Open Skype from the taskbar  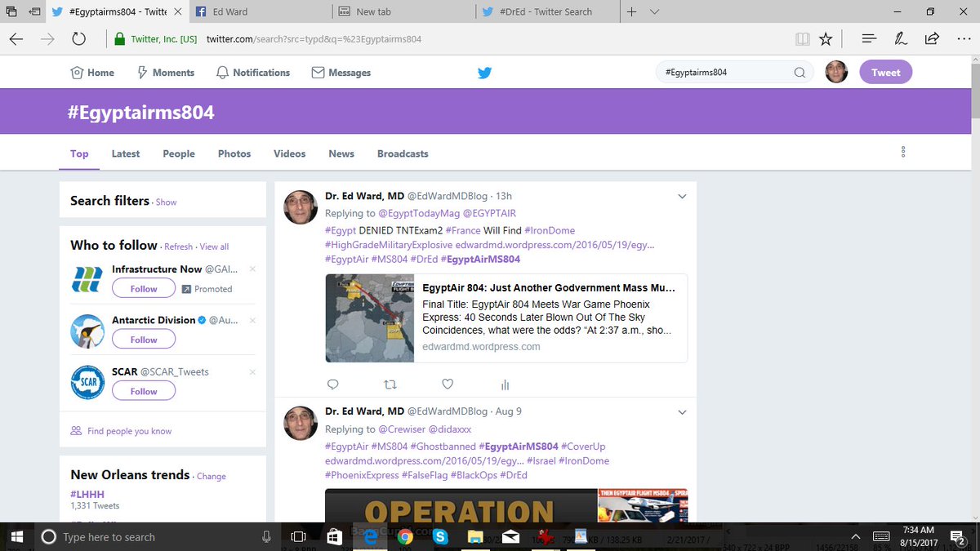pos(441,537)
